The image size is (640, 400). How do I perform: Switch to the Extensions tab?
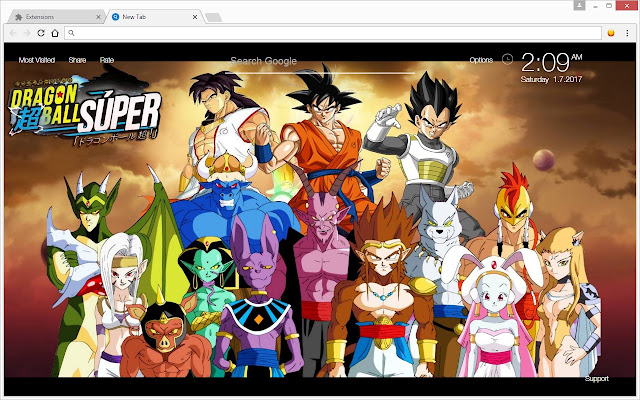coord(57,17)
